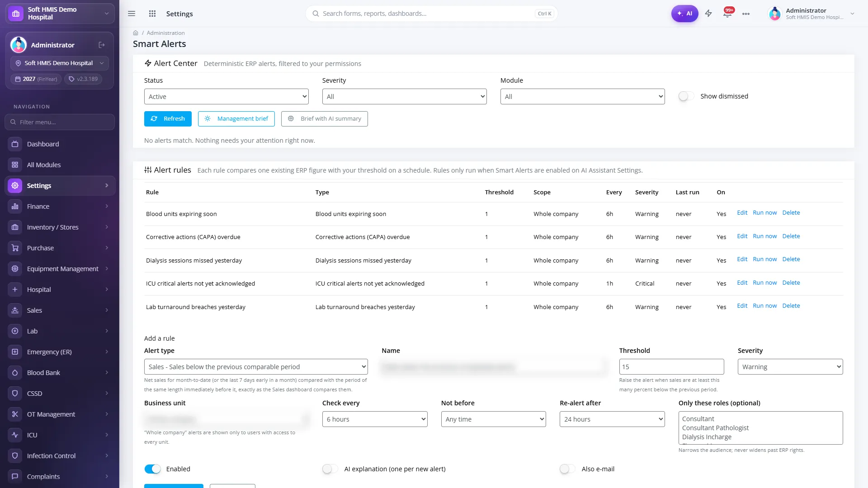Click Brief with AI summary button
Screen dimensions: 868x488
[x=325, y=119]
